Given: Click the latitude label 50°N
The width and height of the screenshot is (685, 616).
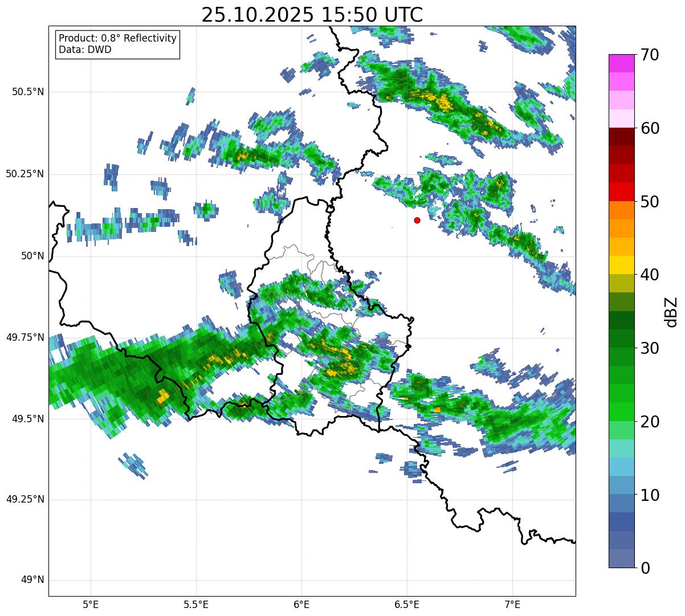Looking at the screenshot, I should click(32, 256).
